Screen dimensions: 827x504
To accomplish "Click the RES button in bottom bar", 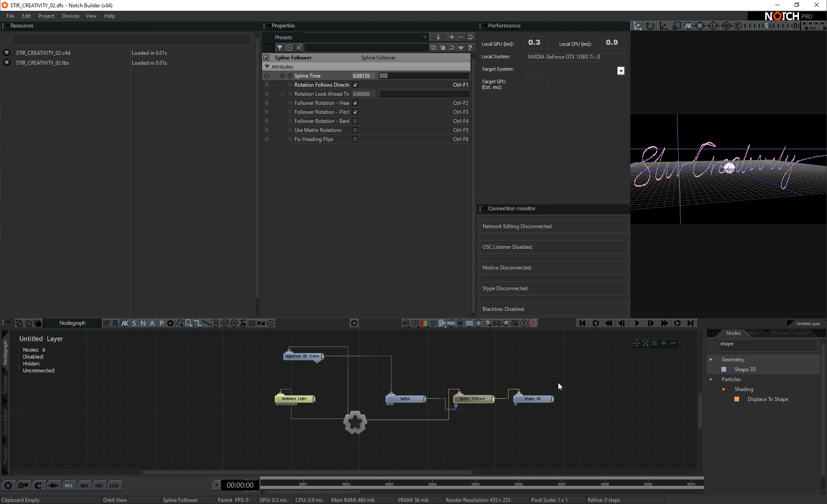I will coord(69,486).
